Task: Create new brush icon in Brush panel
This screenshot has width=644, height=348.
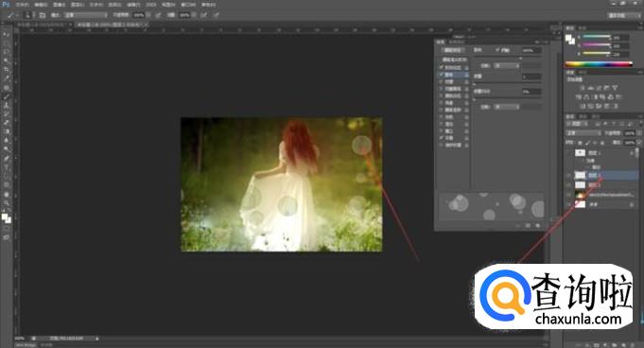Action: point(538,226)
